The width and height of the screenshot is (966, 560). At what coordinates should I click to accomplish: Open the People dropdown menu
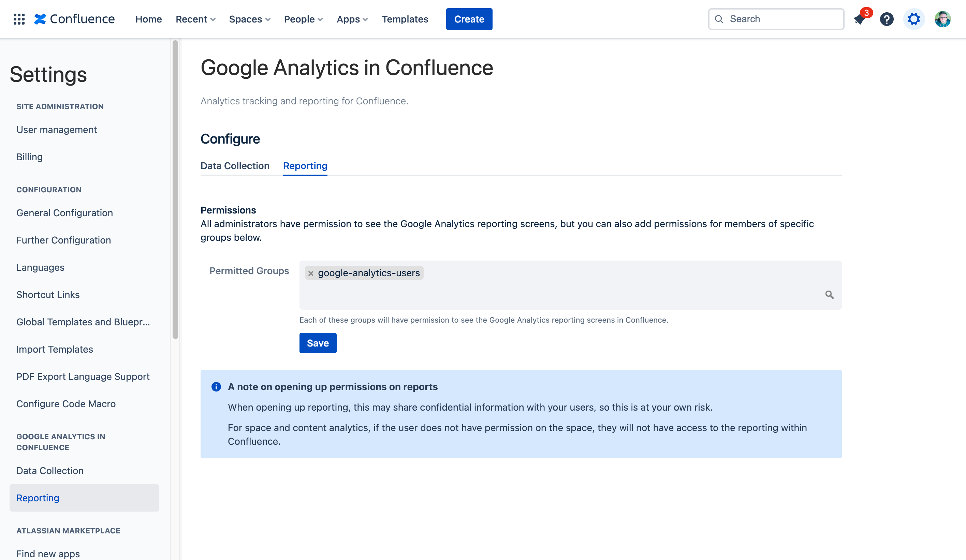pyautogui.click(x=303, y=19)
